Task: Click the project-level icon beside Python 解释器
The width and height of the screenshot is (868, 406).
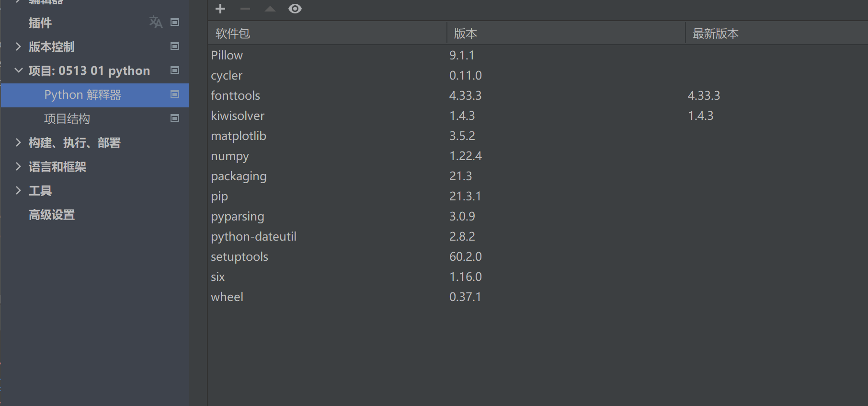Action: click(x=175, y=94)
